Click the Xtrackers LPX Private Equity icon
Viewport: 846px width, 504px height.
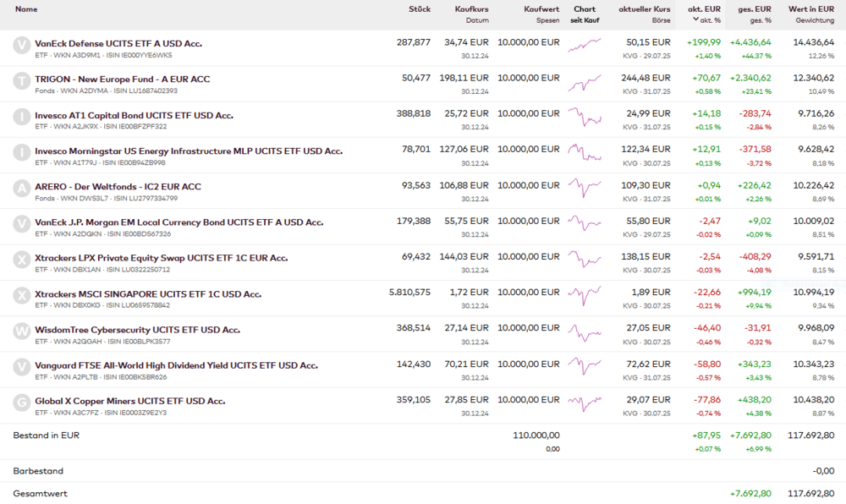point(22,260)
